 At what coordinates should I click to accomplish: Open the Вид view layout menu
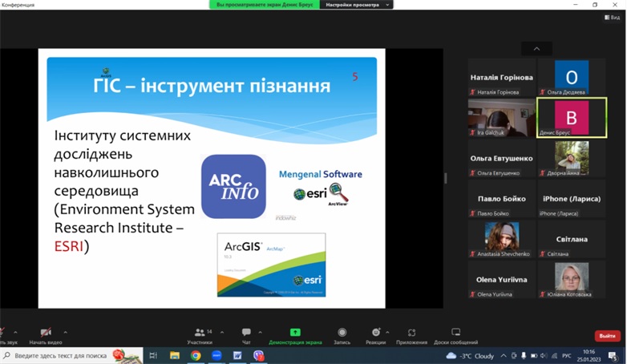point(613,17)
